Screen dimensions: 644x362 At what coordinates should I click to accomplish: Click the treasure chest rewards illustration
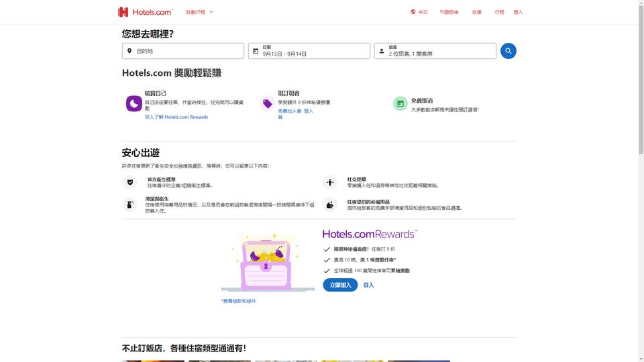(267, 262)
